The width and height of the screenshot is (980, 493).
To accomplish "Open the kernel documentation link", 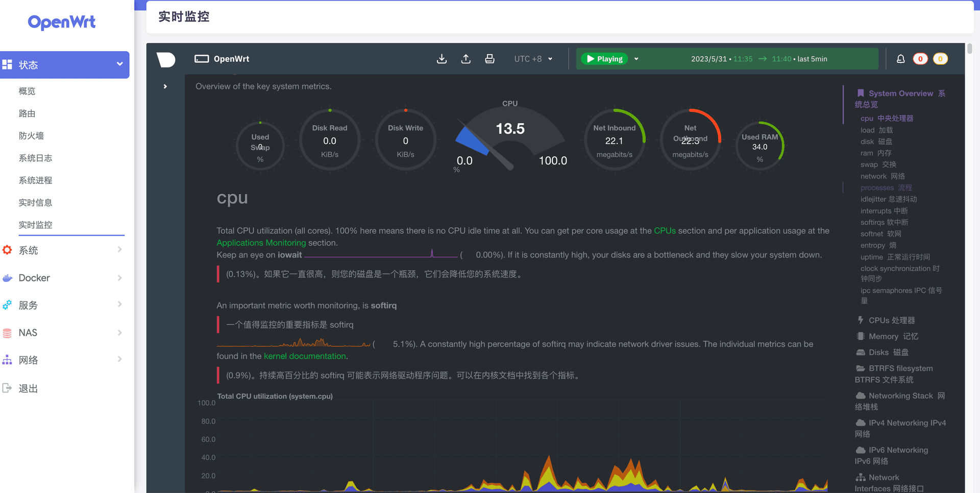I will (305, 356).
